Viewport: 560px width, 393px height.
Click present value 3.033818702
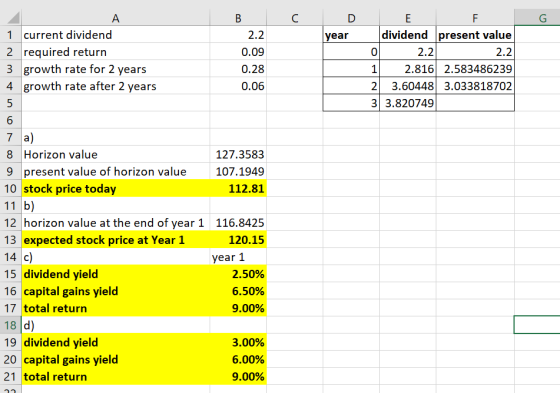click(475, 86)
